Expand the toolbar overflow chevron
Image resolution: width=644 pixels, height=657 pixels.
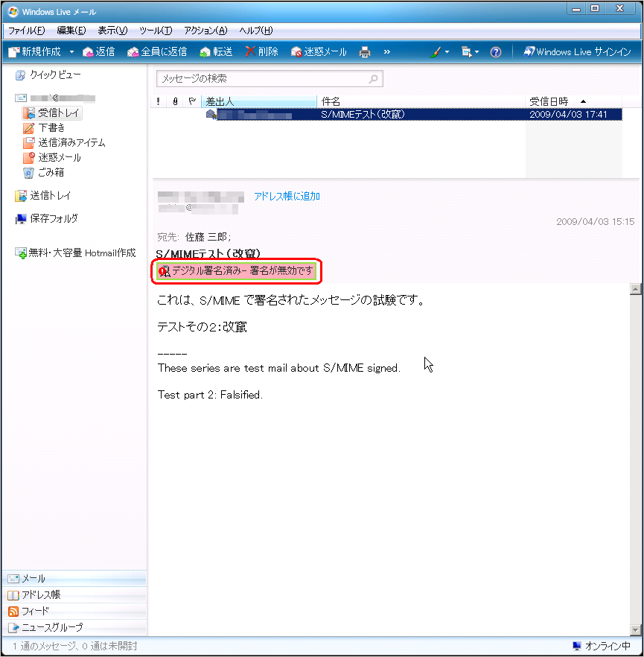(386, 52)
